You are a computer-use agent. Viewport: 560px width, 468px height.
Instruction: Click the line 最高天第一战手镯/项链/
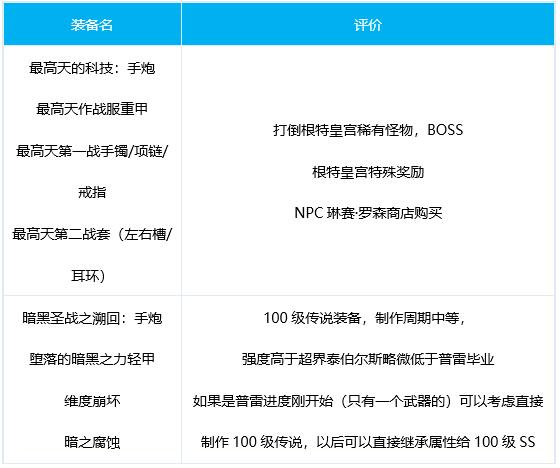92,151
